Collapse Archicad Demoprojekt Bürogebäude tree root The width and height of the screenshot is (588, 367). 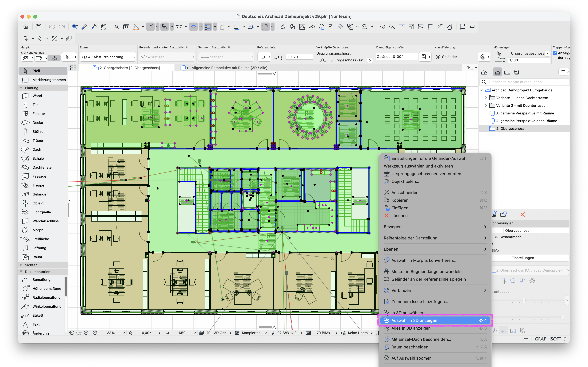(482, 90)
